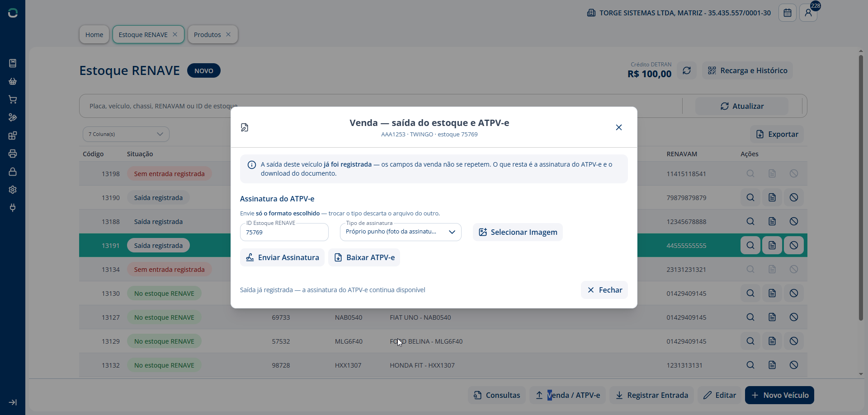The image size is (868, 415).
Task: Click the document action for RENAVAM 12345678888
Action: 772,221
